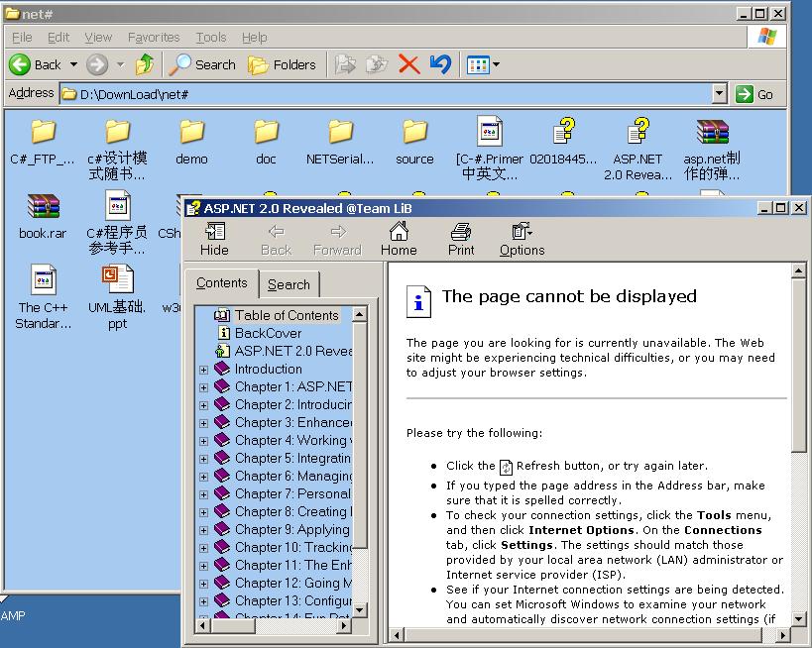Expand Chapter 2: Introducin node
The image size is (812, 648).
[203, 405]
